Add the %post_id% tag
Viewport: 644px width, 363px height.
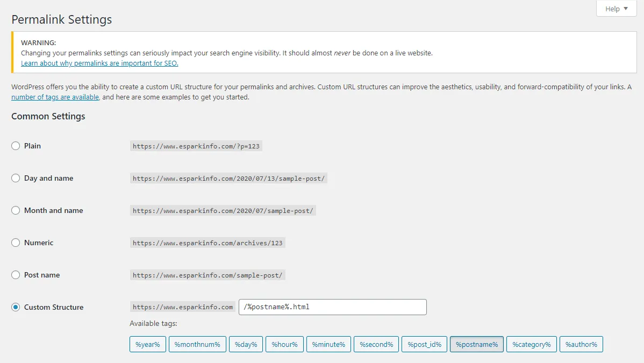coord(424,344)
